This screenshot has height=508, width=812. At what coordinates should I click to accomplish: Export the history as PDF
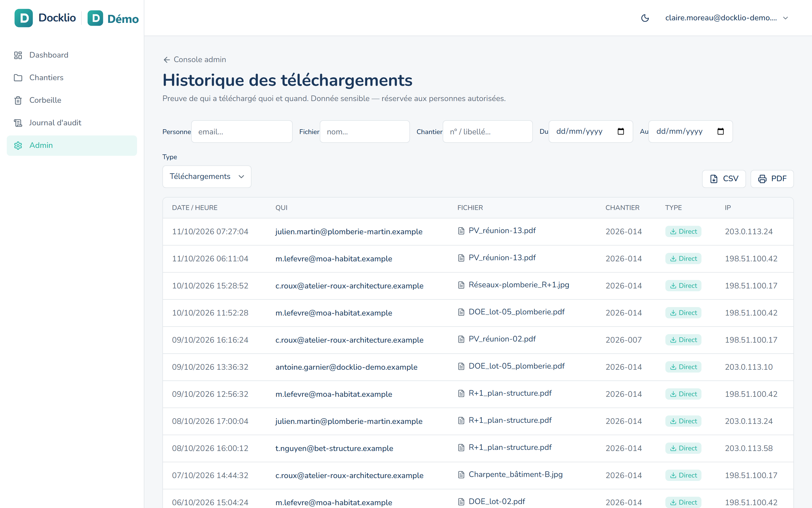[772, 179]
